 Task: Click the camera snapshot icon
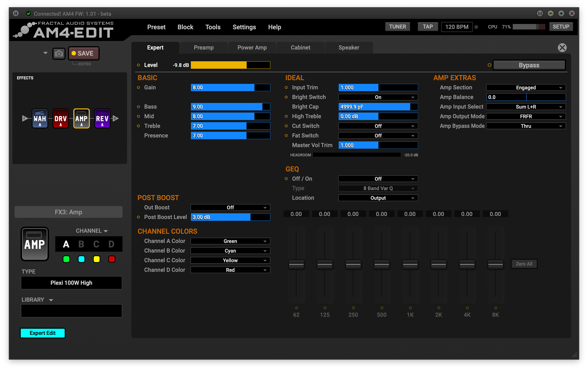click(59, 53)
